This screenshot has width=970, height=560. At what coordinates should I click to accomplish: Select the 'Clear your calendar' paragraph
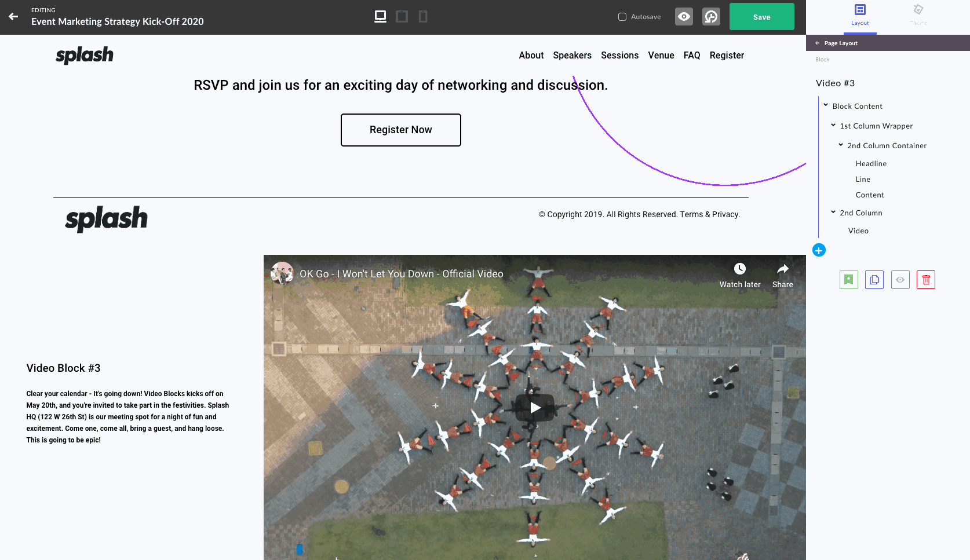[127, 417]
